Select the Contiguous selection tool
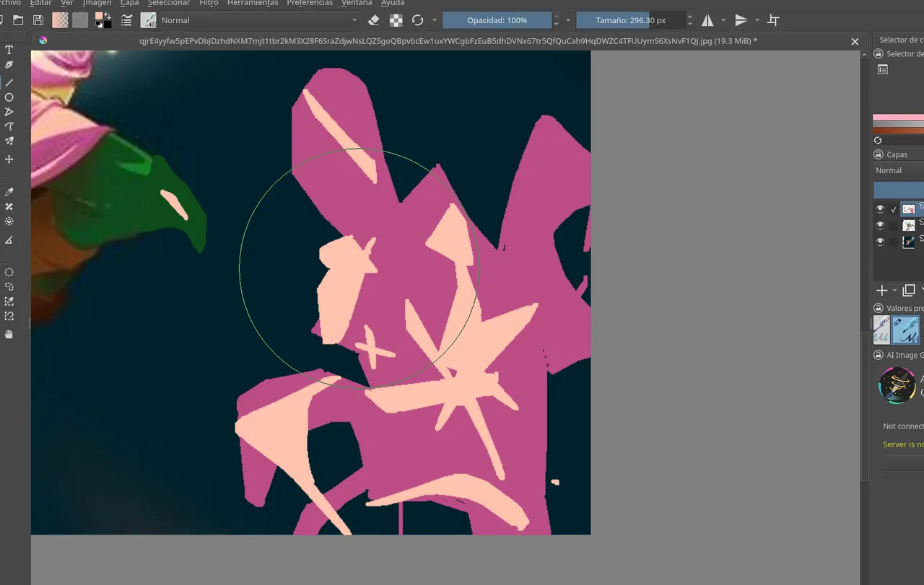Screen dimensions: 924x585 point(9,302)
